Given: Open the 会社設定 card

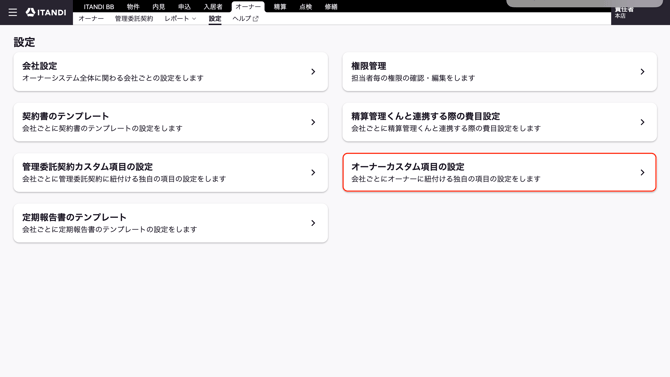Looking at the screenshot, I should (170, 72).
